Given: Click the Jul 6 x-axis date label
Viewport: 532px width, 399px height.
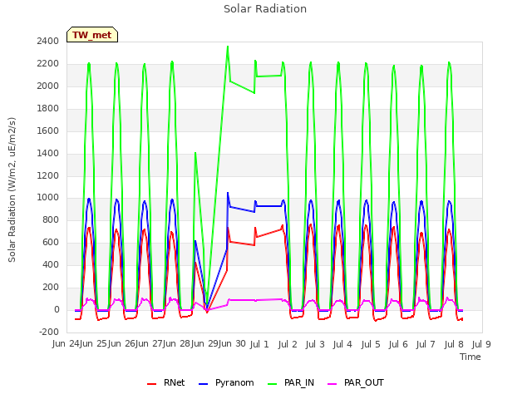Looking at the screenshot, I should coord(398,344).
